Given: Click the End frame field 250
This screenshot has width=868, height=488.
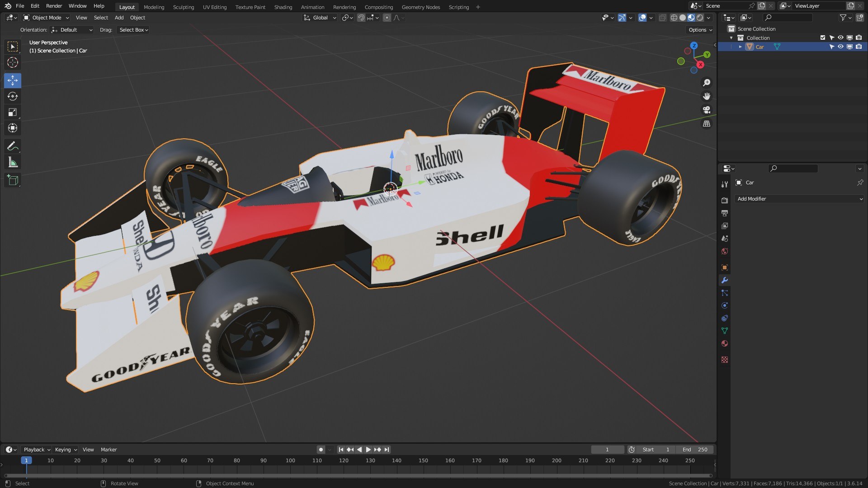Looking at the screenshot, I should pos(694,450).
